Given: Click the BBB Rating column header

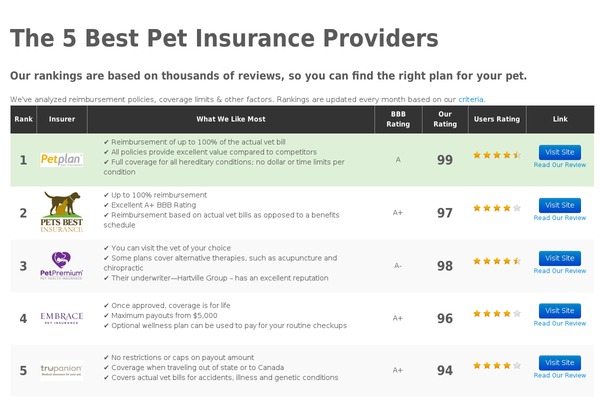Looking at the screenshot, I should point(398,119).
